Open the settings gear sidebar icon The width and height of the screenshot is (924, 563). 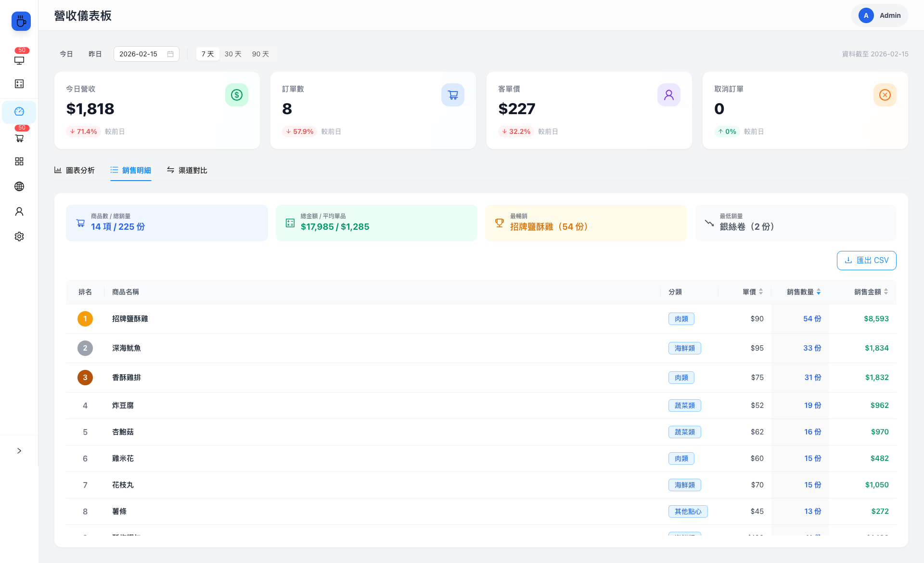pos(19,236)
